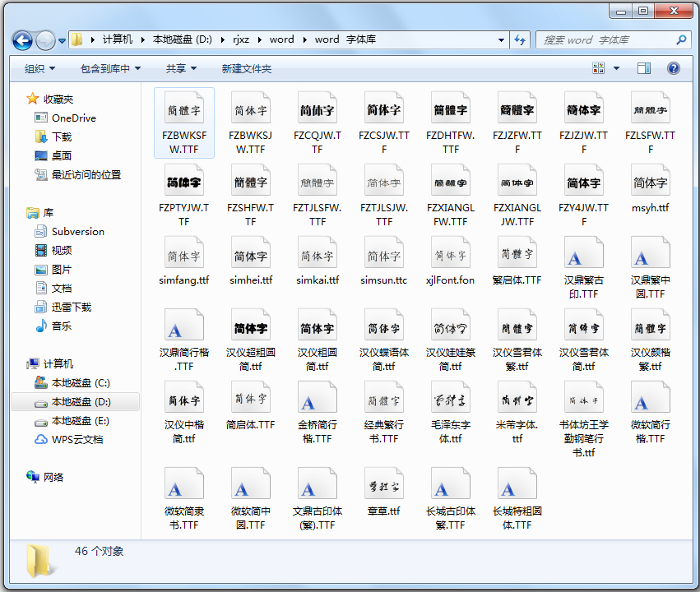The image size is (700, 592).
Task: Click 本地磁盘 (D:) in the address breadcrumb
Action: coord(182,39)
